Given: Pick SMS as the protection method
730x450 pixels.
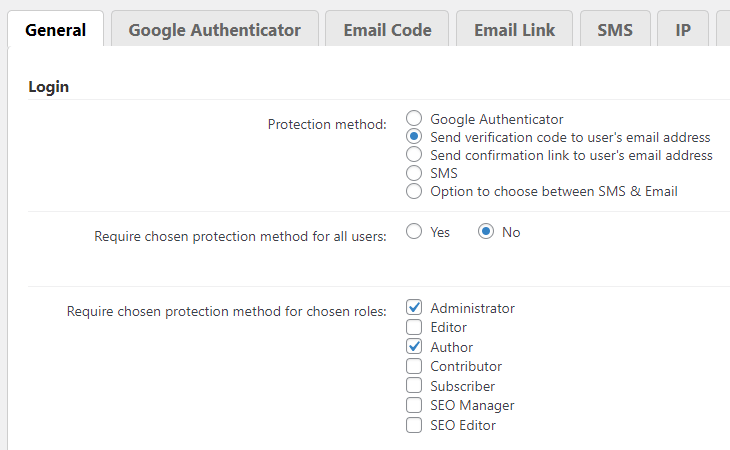Looking at the screenshot, I should pyautogui.click(x=414, y=173).
